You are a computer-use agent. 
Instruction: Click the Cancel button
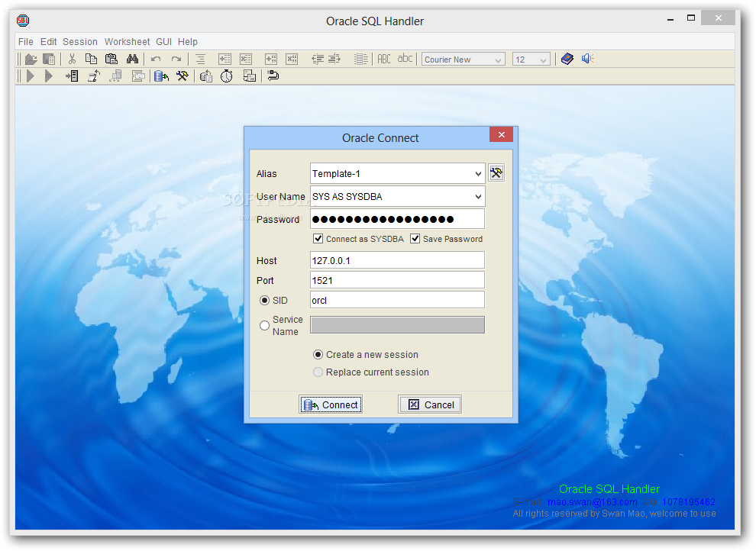point(430,404)
